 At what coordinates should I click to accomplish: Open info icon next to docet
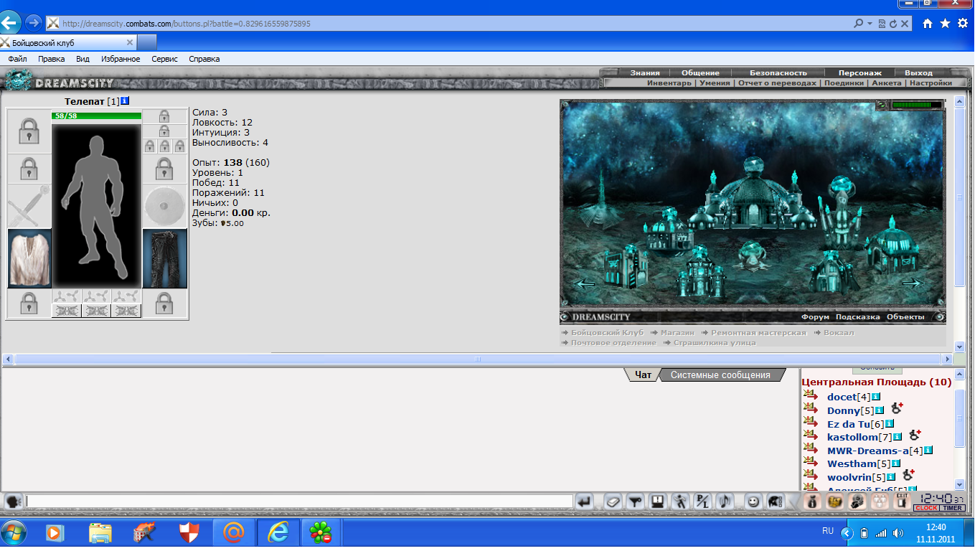click(x=876, y=397)
